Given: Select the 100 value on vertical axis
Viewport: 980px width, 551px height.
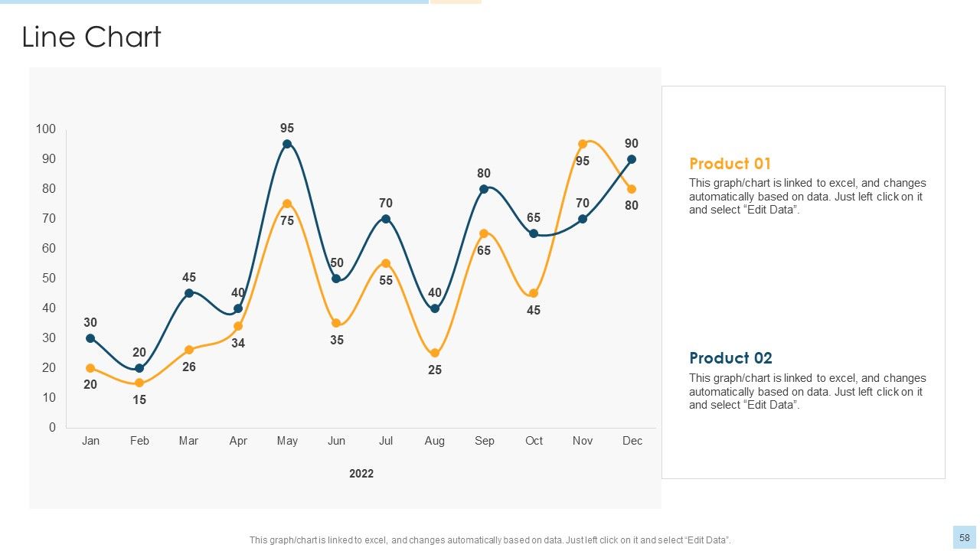Looking at the screenshot, I should [46, 129].
